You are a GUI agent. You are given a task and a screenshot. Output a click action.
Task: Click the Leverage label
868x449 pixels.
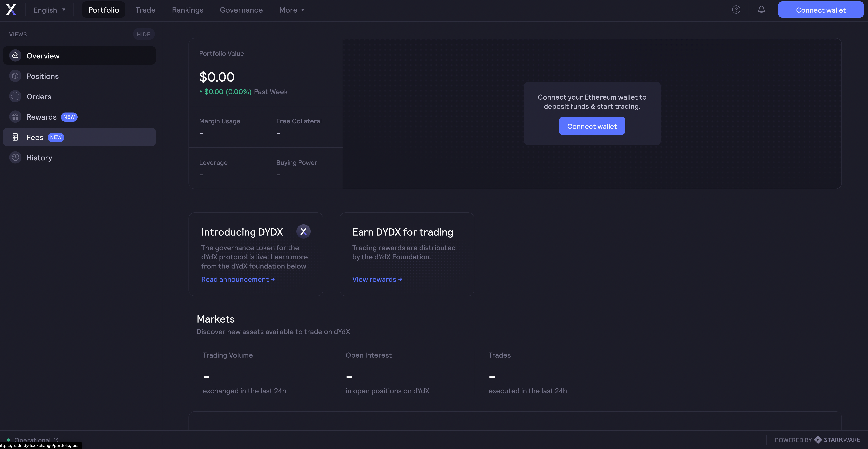click(213, 163)
